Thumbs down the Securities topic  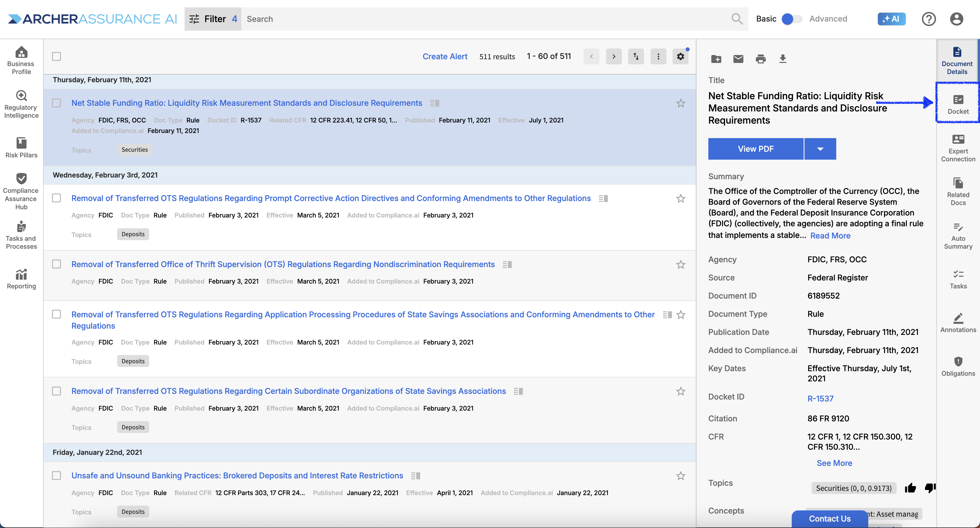coord(930,488)
